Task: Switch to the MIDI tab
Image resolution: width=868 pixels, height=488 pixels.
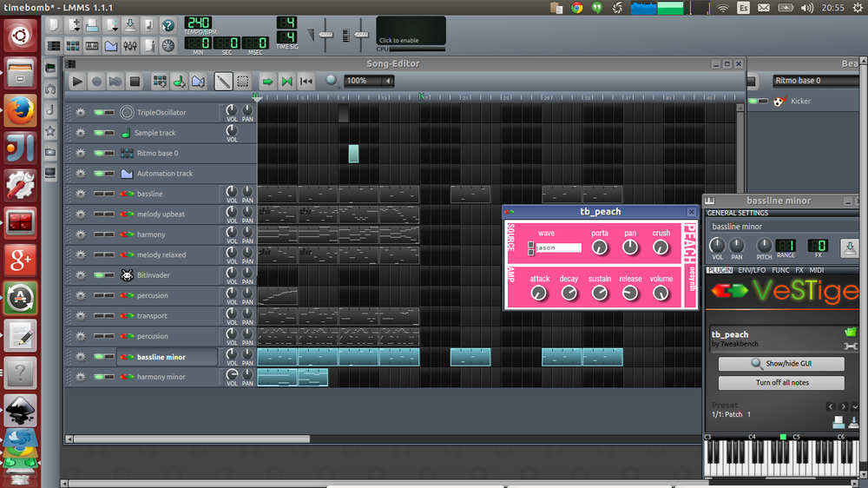Action: tap(817, 270)
